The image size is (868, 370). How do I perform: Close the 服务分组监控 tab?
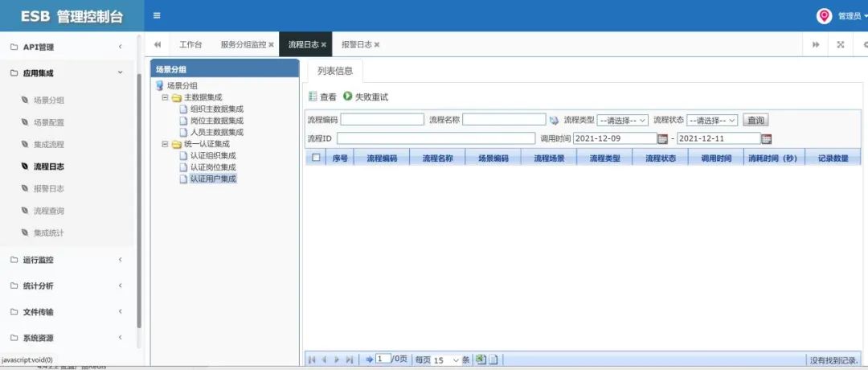(272, 45)
